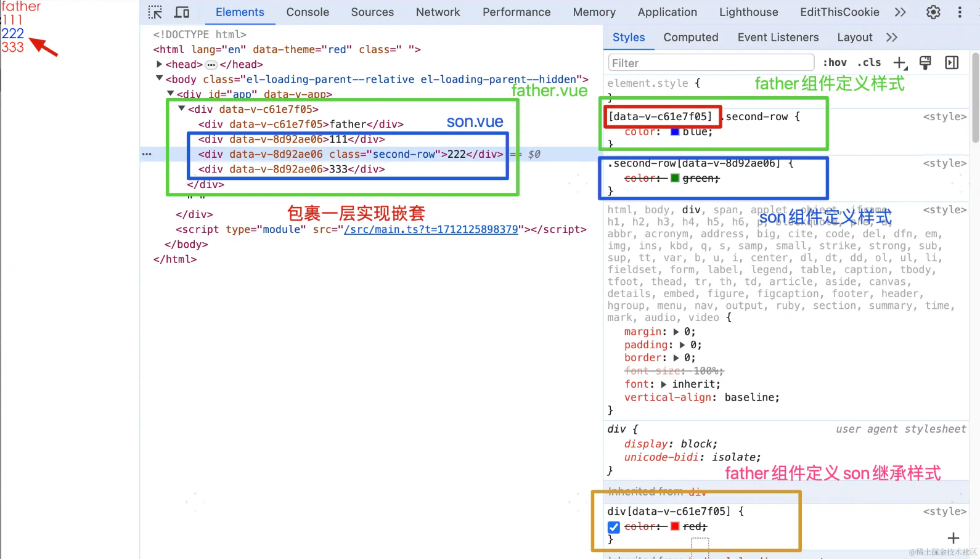This screenshot has width=980, height=559.
Task: Open the Application tab
Action: point(668,12)
